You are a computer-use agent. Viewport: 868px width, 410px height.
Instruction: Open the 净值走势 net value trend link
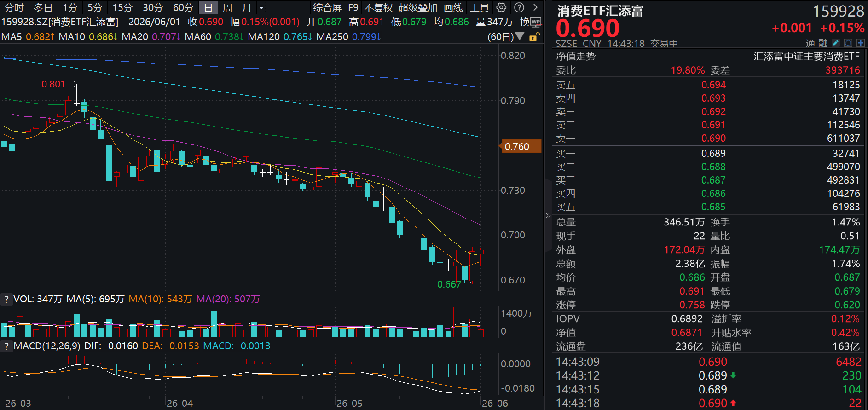pos(575,56)
